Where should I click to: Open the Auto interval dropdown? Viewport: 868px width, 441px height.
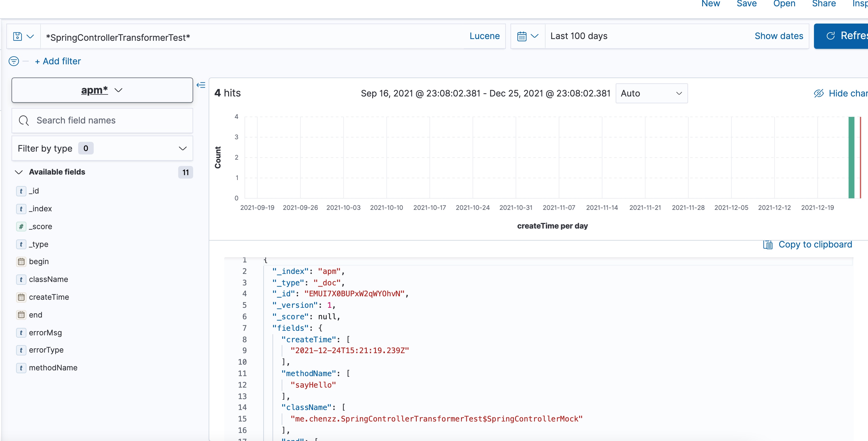point(651,93)
